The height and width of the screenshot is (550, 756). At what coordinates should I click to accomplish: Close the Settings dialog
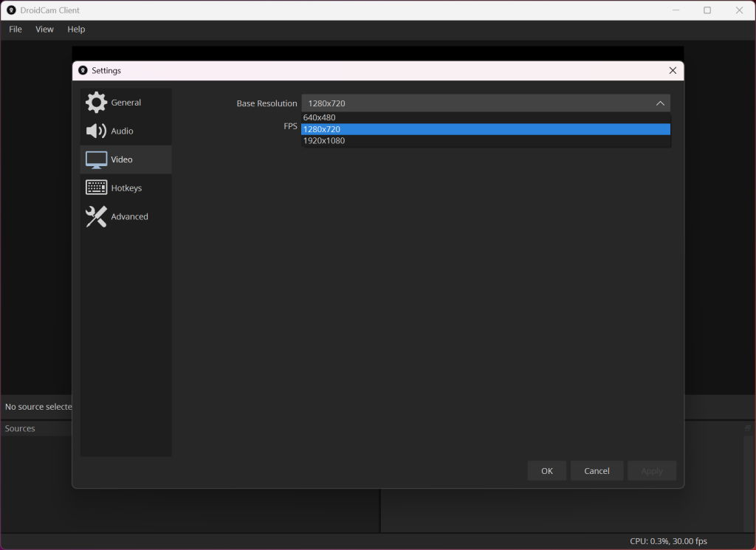673,70
